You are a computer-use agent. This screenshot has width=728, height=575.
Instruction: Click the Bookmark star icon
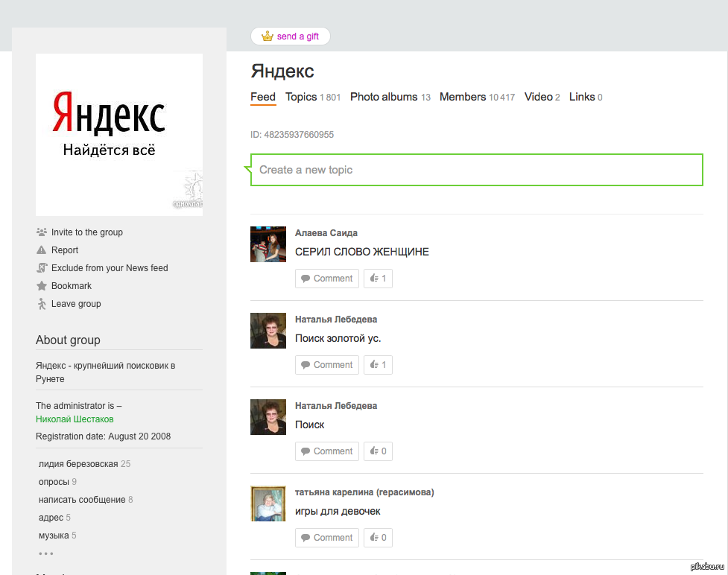(42, 286)
